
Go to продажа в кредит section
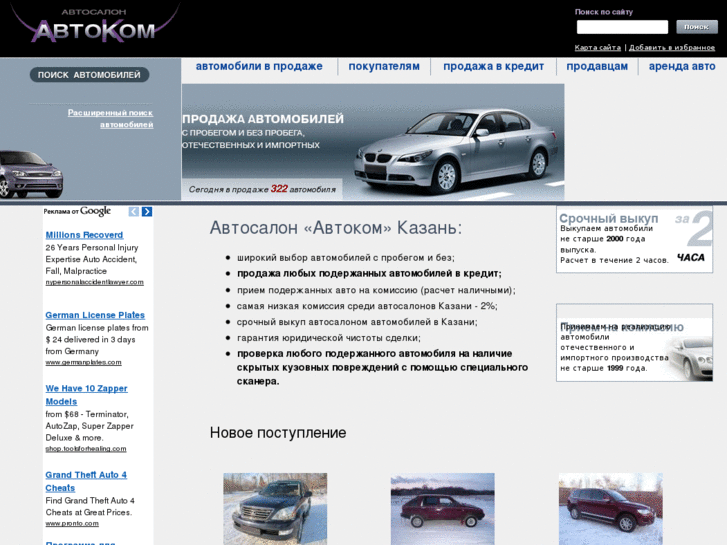pos(493,66)
